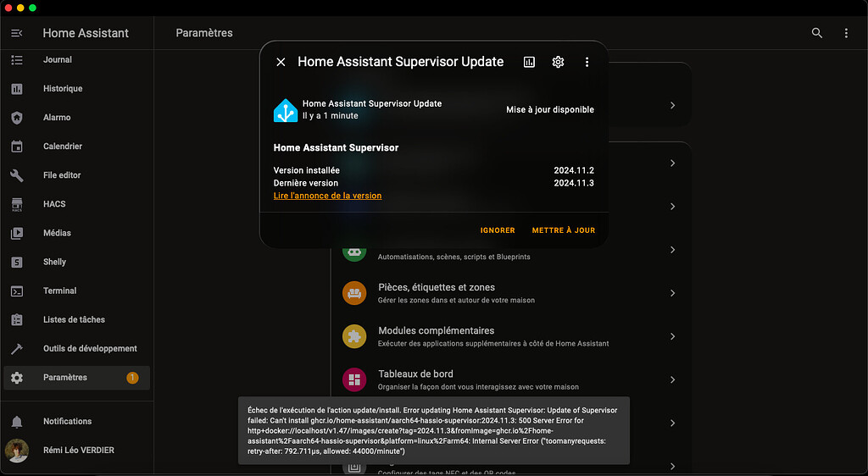
Task: Open the Paramètres gear icon in sidebar
Action: (x=17, y=378)
